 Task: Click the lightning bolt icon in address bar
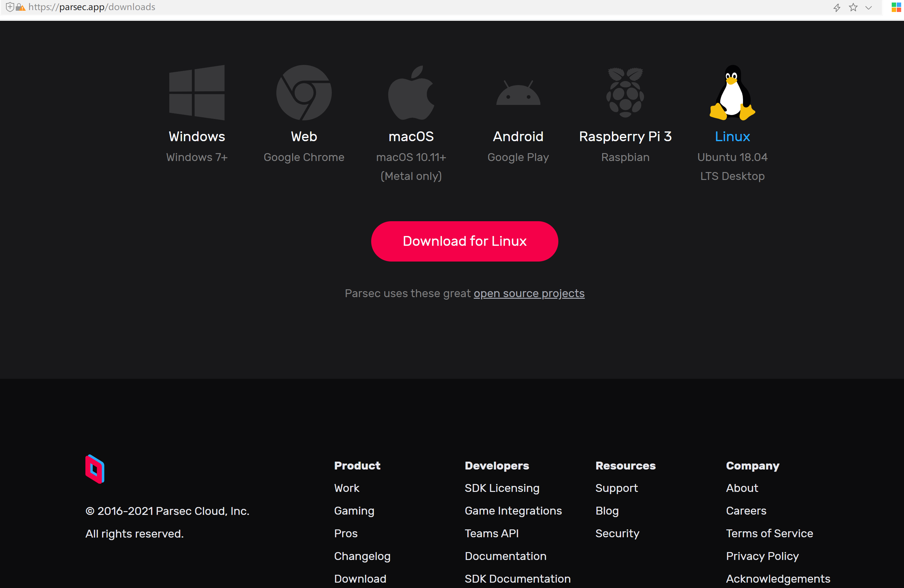point(836,7)
